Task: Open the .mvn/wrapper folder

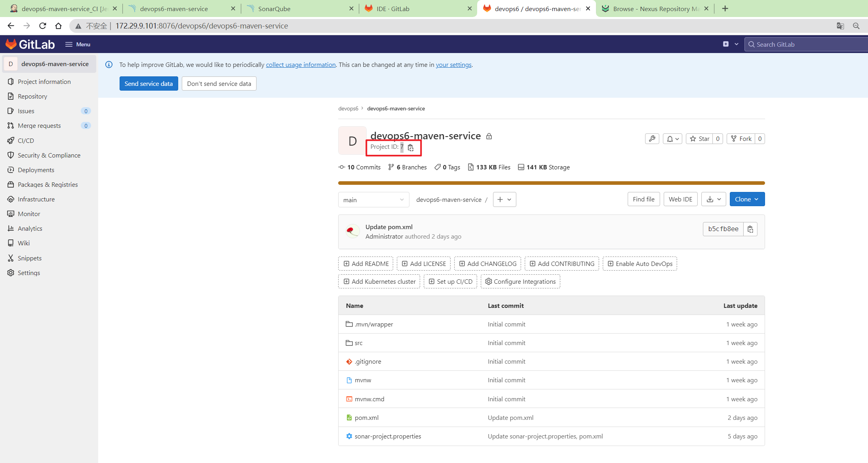Action: (x=374, y=324)
